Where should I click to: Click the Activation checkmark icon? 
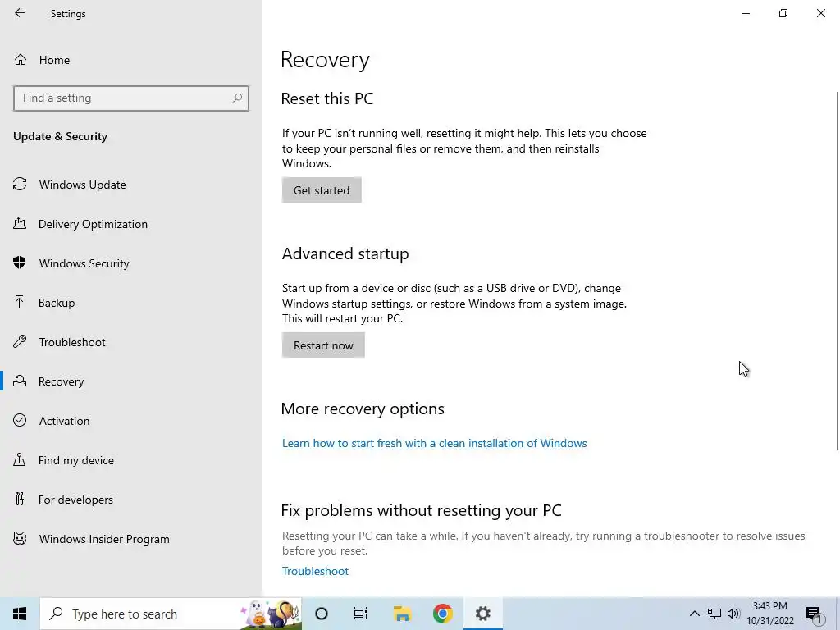20,420
